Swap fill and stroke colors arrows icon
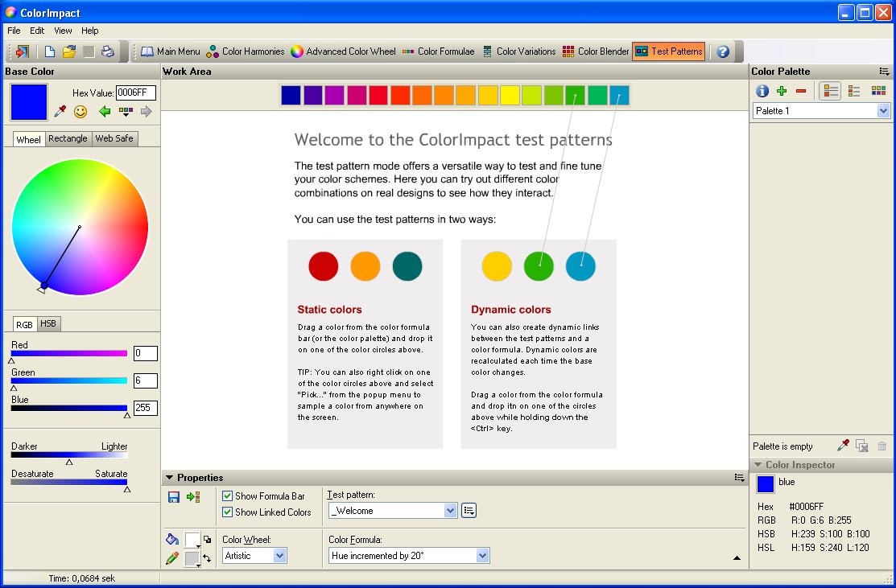896x588 pixels. point(207,558)
